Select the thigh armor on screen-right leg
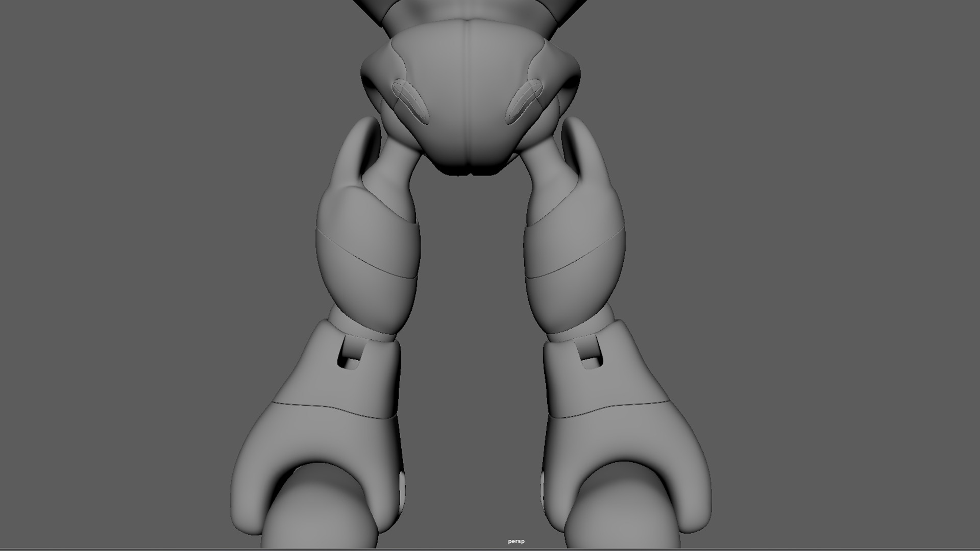Viewport: 980px width, 551px height. tap(574, 227)
